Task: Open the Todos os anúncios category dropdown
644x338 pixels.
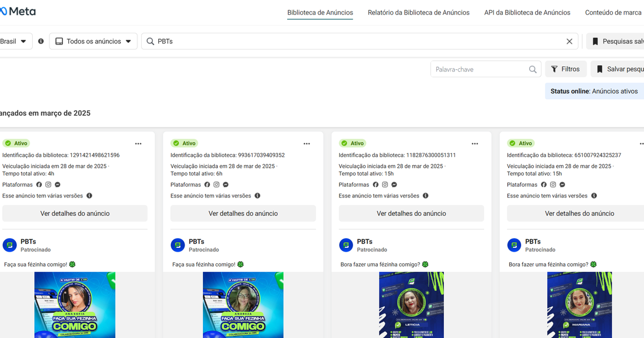Action: (x=93, y=41)
